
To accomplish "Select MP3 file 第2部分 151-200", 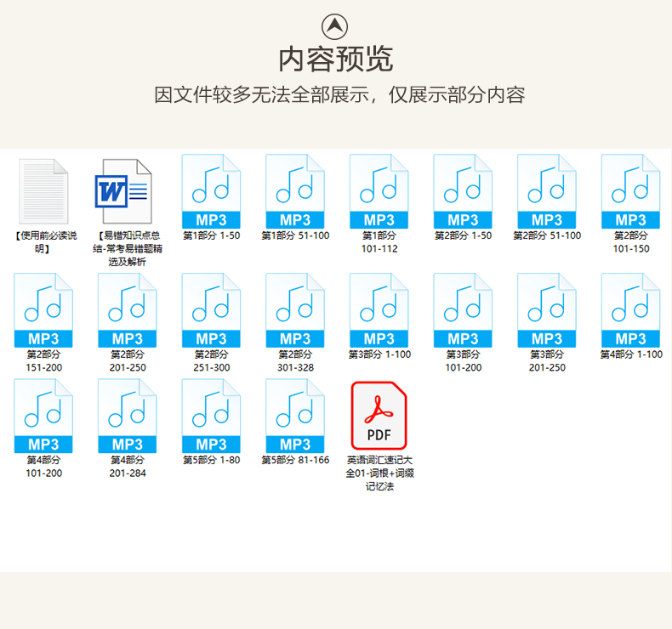I will [43, 310].
